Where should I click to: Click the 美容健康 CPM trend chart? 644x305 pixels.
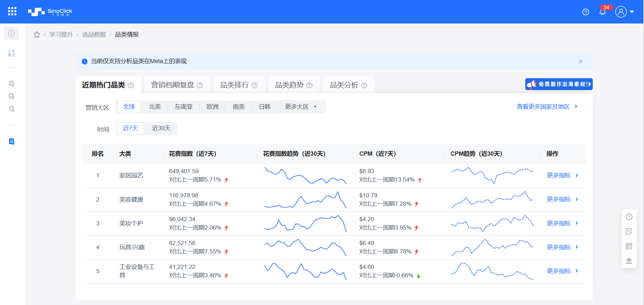click(492, 199)
